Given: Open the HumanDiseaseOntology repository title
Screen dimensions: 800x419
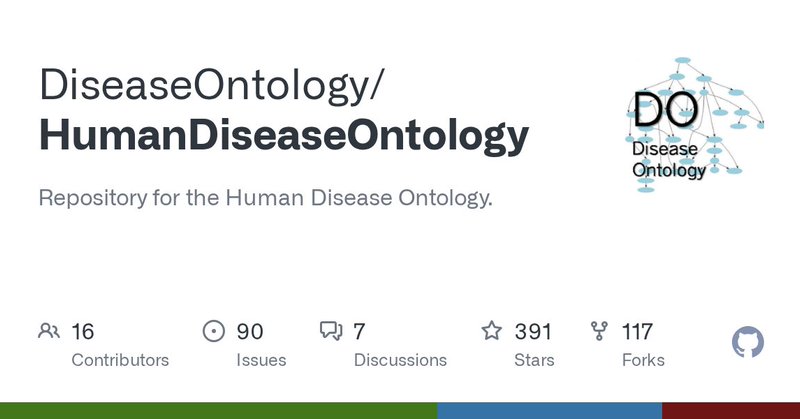Looking at the screenshot, I should (x=283, y=137).
